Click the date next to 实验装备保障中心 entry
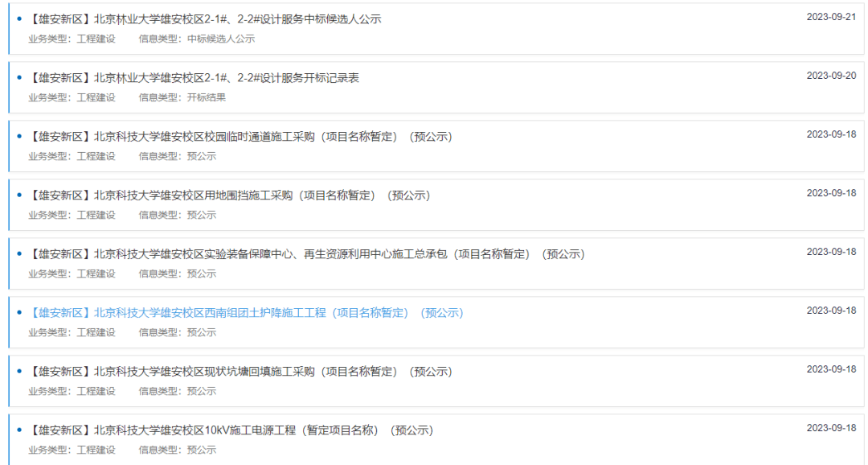This screenshot has width=868, height=465. click(x=831, y=252)
